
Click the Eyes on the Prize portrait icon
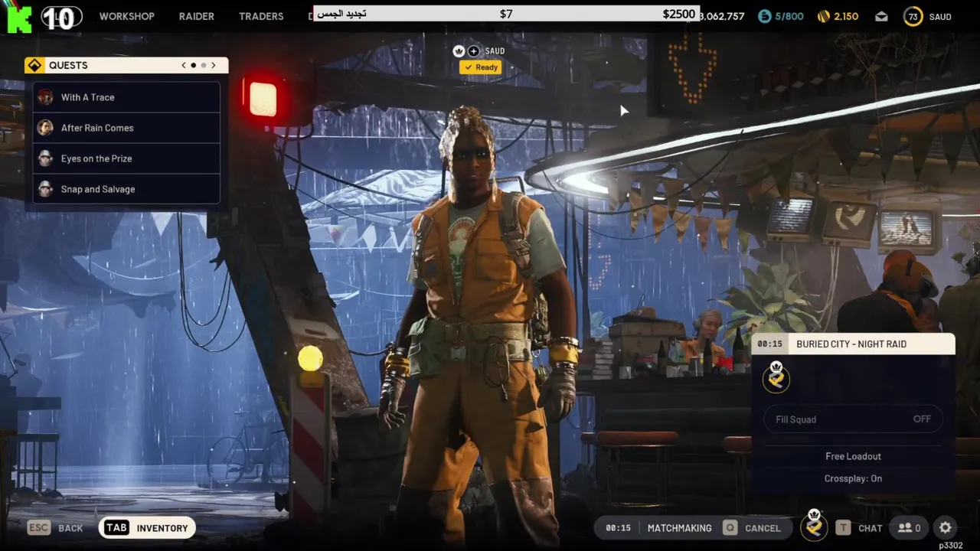(46, 158)
